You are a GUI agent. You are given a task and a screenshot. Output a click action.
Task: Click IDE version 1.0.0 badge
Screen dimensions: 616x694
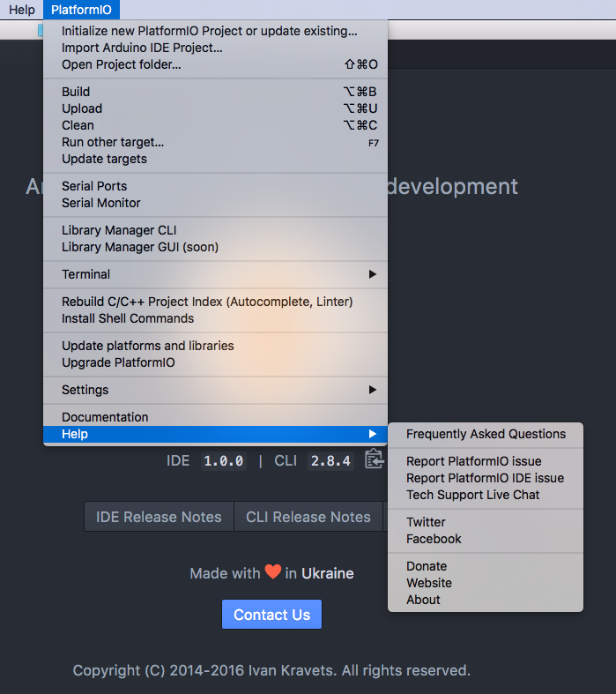(224, 461)
